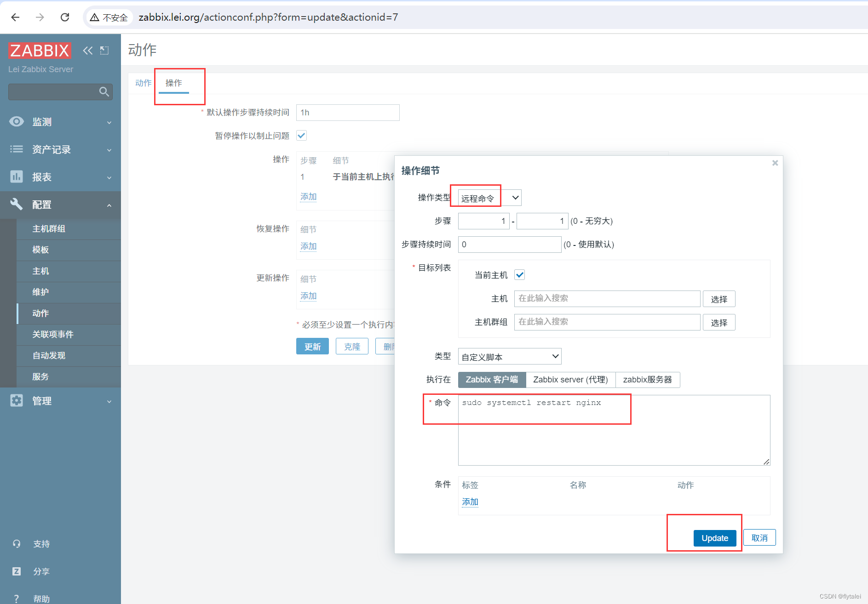The width and height of the screenshot is (868, 604).
Task: Reload the page with refresh icon
Action: (x=65, y=17)
